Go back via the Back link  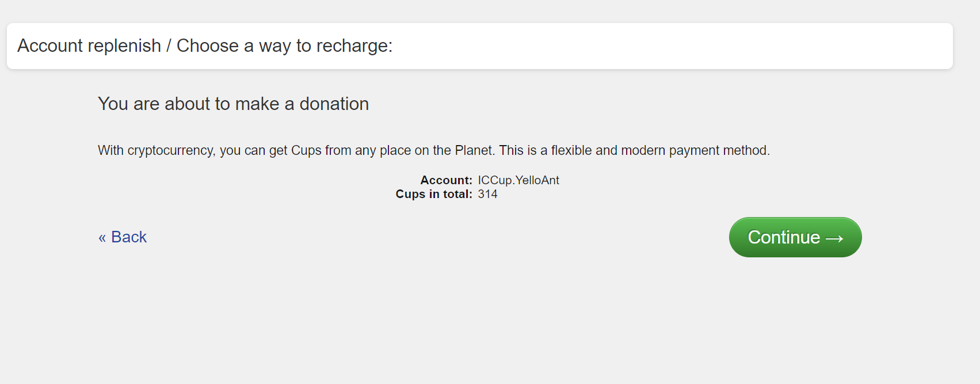click(123, 237)
